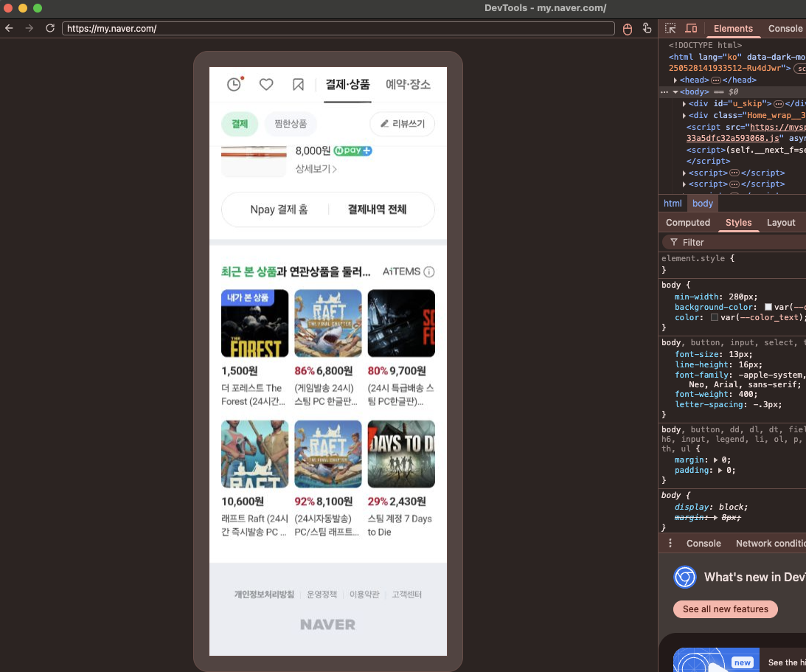Select html in the breadcrumb bar
Image resolution: width=806 pixels, height=672 pixels.
point(673,204)
